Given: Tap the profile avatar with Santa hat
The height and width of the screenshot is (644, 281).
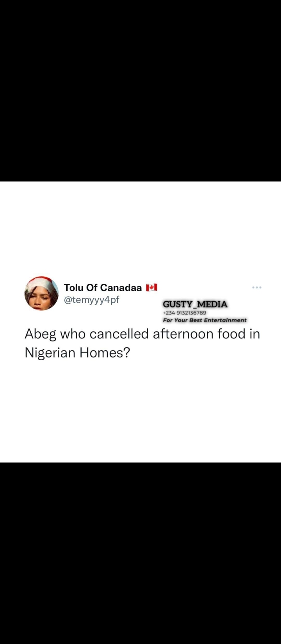Looking at the screenshot, I should (41, 294).
